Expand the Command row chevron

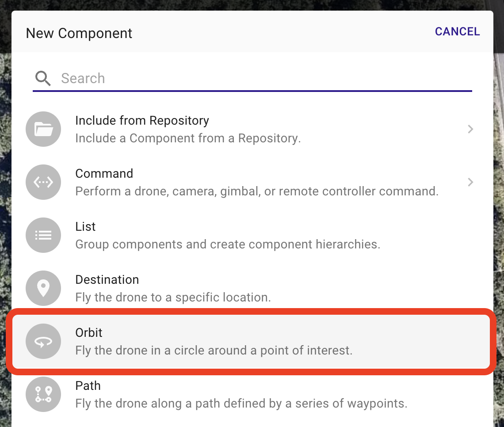tap(470, 182)
